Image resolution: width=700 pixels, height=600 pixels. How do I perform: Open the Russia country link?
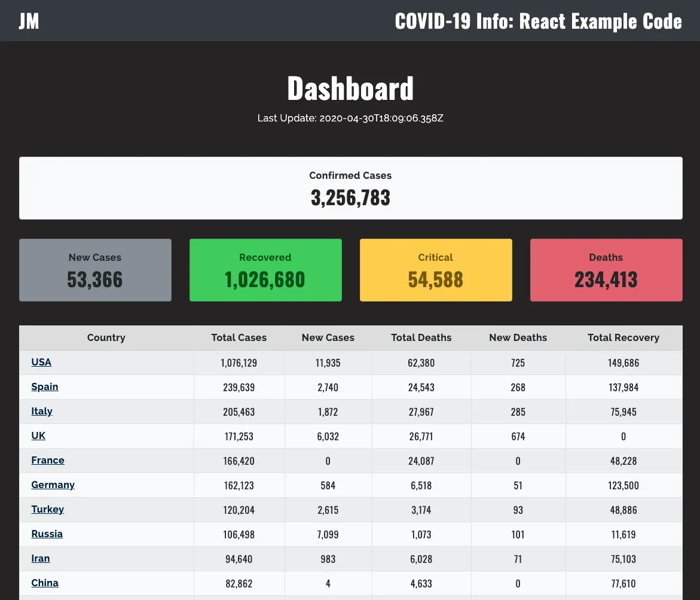[x=47, y=534]
